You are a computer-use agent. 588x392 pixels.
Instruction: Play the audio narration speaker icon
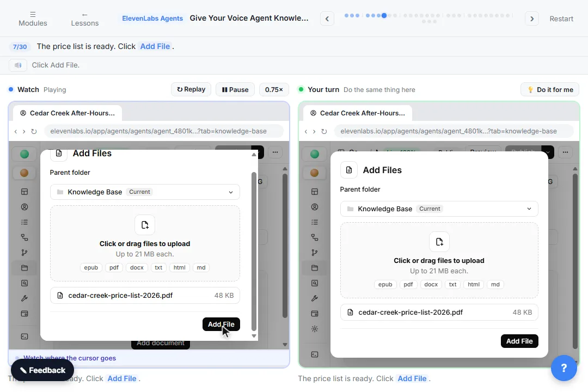[18, 65]
